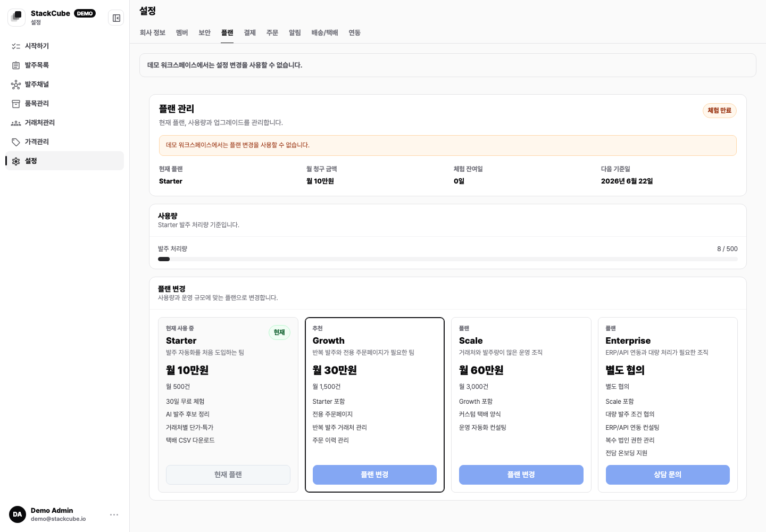Viewport: 766px width, 532px height.
Task: Click the 현재 badge on Starter card
Action: (279, 332)
